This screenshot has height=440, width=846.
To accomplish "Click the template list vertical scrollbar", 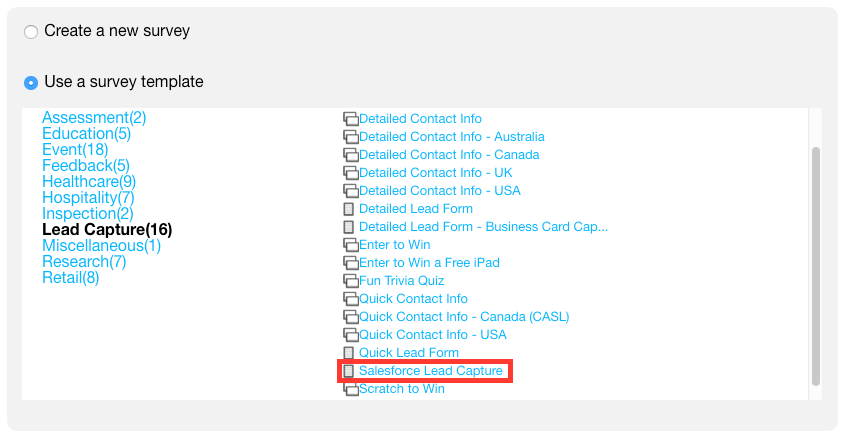I will point(816,266).
